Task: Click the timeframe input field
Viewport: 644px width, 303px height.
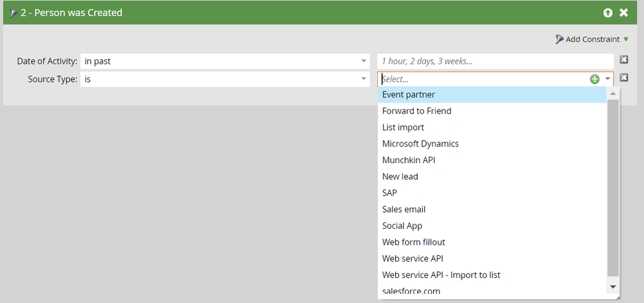Action: coord(495,61)
